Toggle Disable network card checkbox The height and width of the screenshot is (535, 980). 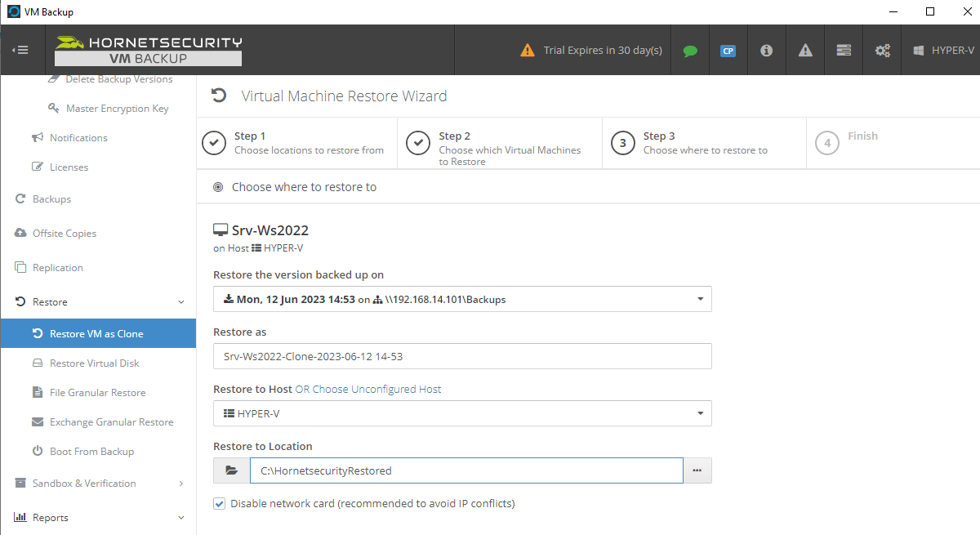[219, 503]
